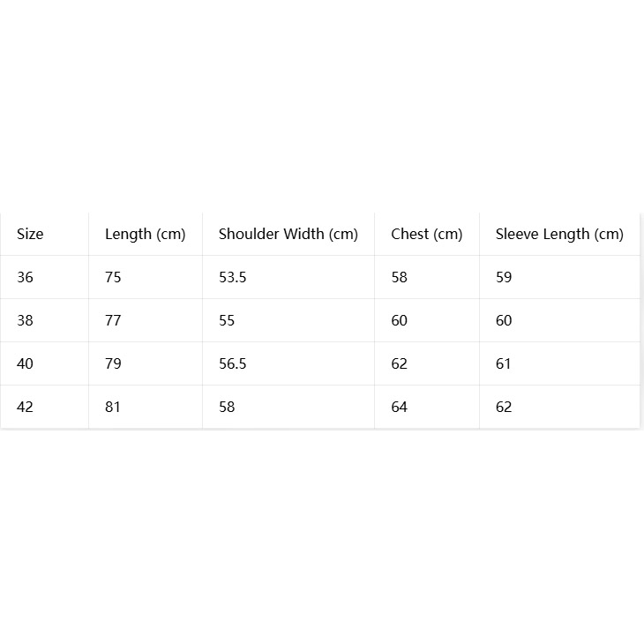The image size is (644, 644).
Task: Click the sleeve length value 61
Action: 503,363
